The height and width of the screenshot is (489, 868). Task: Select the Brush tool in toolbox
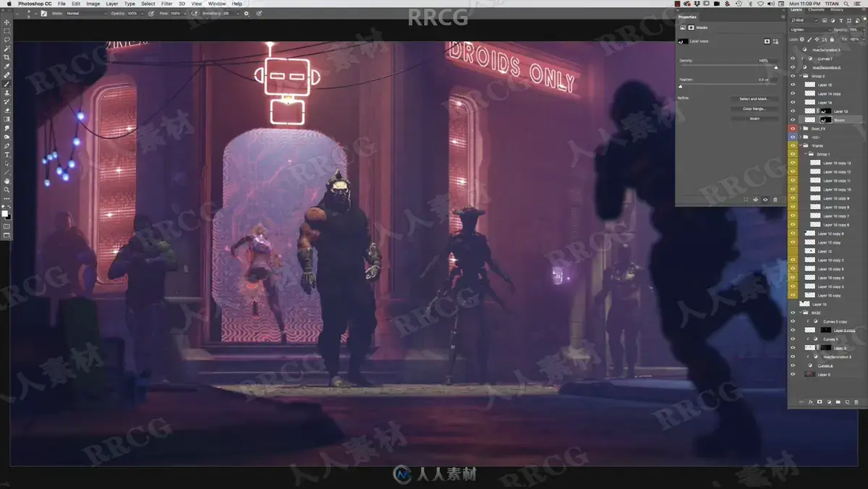[7, 84]
